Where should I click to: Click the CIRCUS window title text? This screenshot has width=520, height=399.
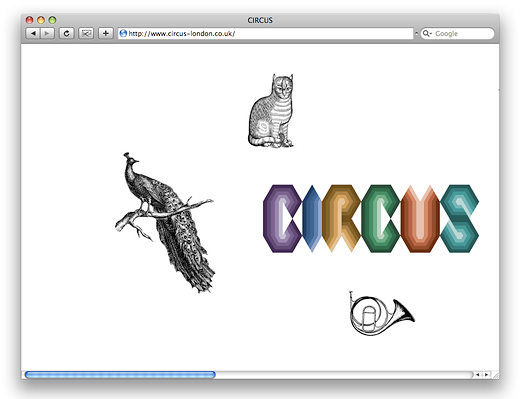260,20
